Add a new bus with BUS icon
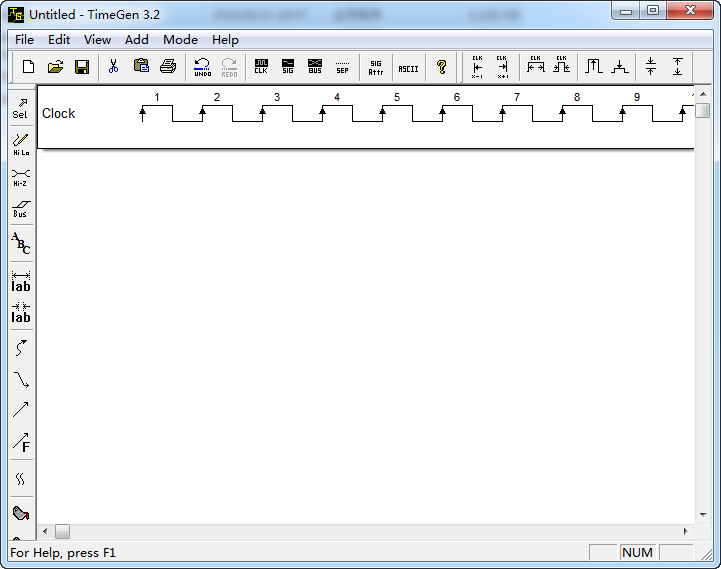This screenshot has width=721, height=569. (x=315, y=67)
